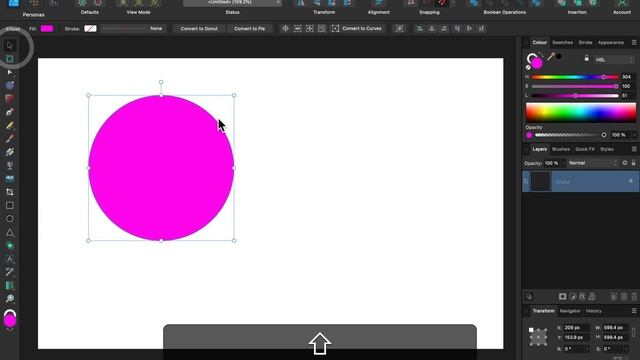Open the colour Opacity percentage dropdown arrow
Image resolution: width=640 pixels, height=360 pixels.
(633, 135)
